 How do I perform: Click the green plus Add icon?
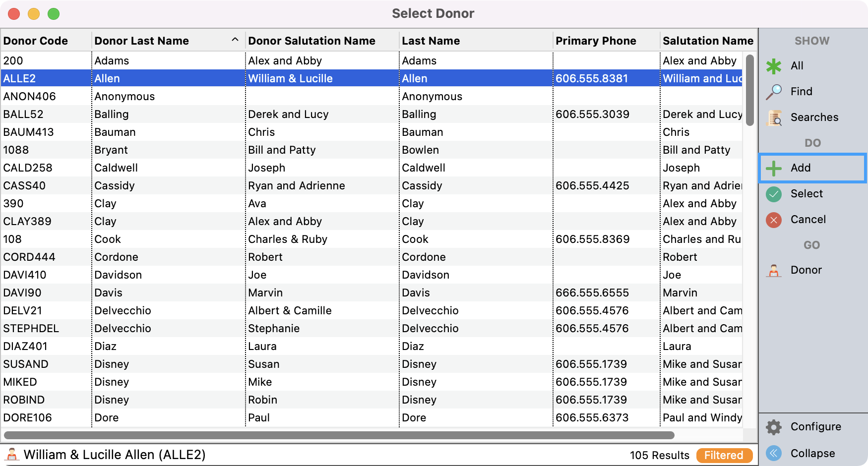[x=774, y=168]
